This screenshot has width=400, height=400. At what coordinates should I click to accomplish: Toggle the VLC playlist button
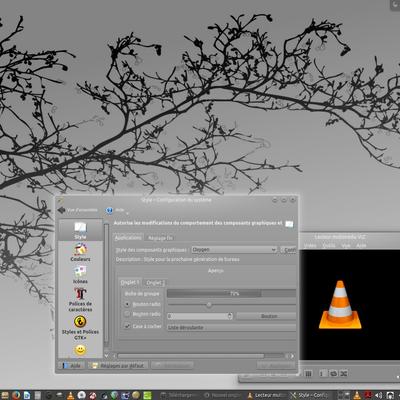point(309,374)
